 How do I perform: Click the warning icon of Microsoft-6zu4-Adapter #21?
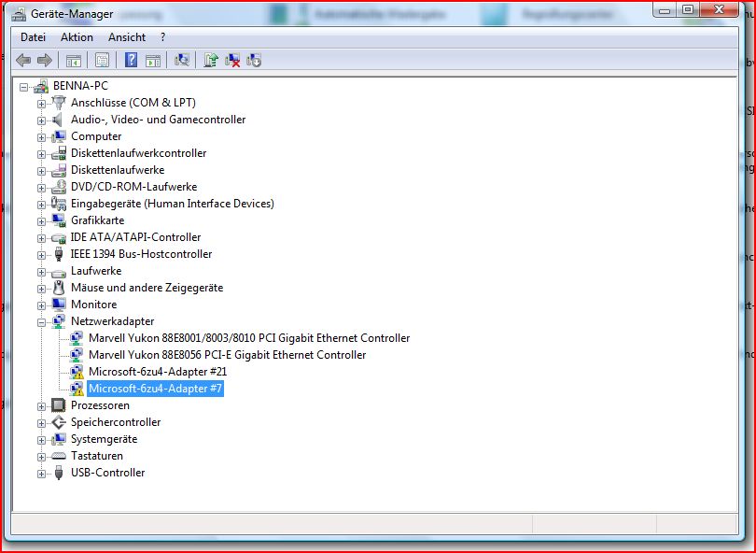[x=77, y=372]
